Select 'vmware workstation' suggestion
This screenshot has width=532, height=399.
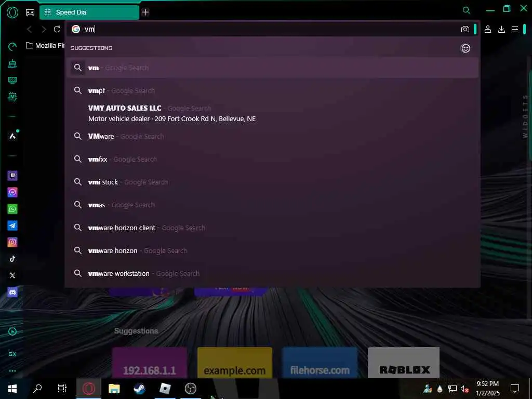pyautogui.click(x=272, y=273)
